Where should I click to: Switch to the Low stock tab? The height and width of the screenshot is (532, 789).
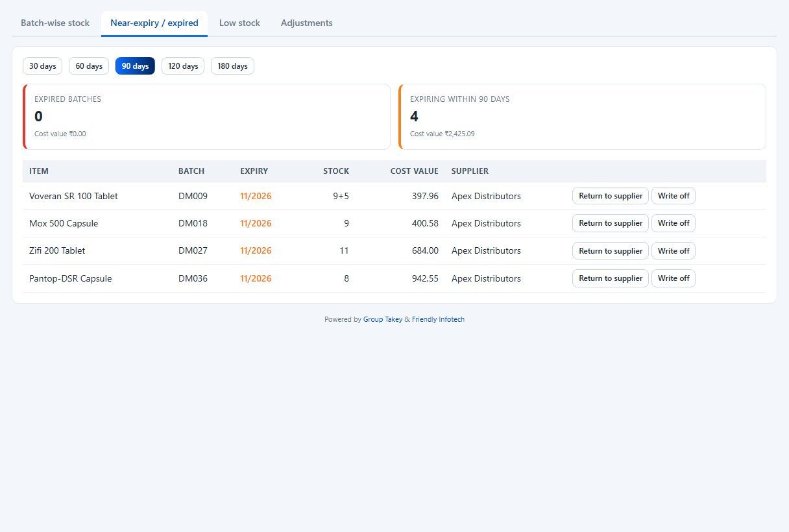coord(239,23)
